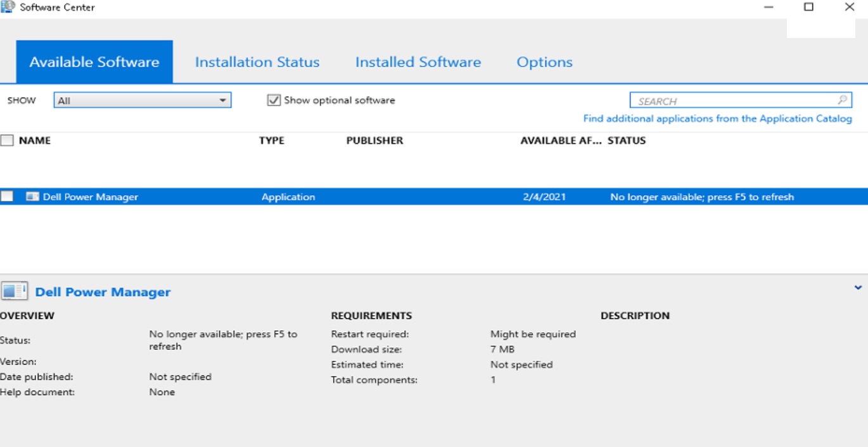Click the row status 'No longer available' cell
868x447 pixels.
coord(702,197)
